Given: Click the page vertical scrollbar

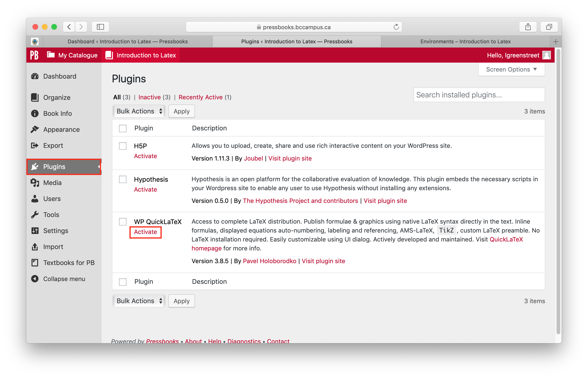Looking at the screenshot, I should pos(558,191).
